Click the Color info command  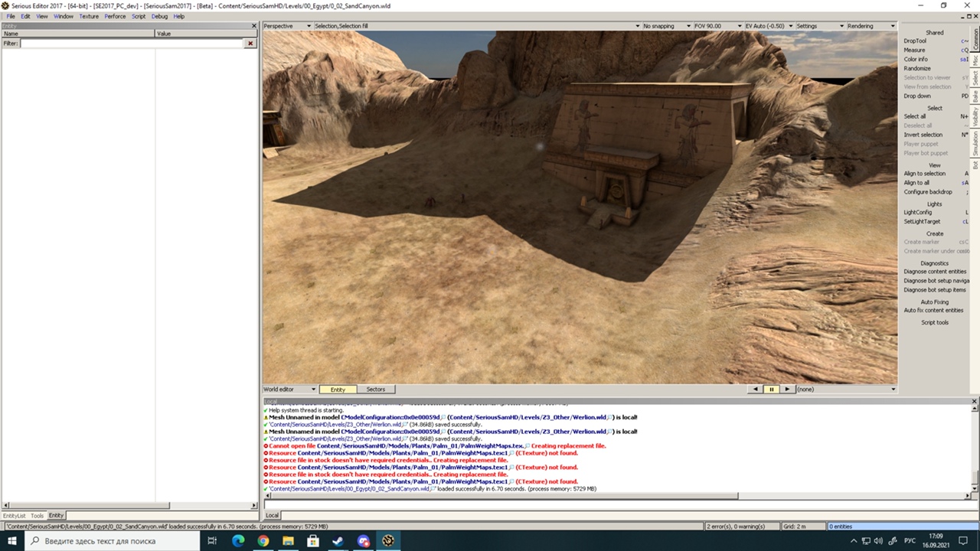916,60
